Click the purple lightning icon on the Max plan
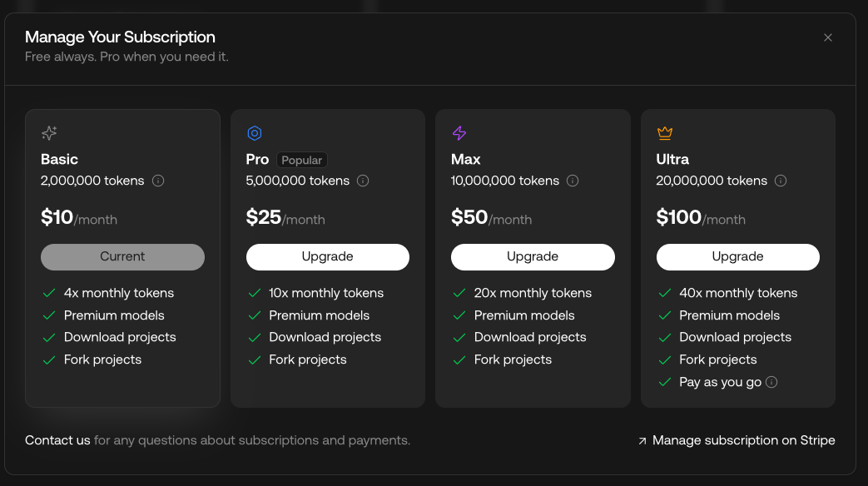This screenshot has width=868, height=486. click(459, 133)
